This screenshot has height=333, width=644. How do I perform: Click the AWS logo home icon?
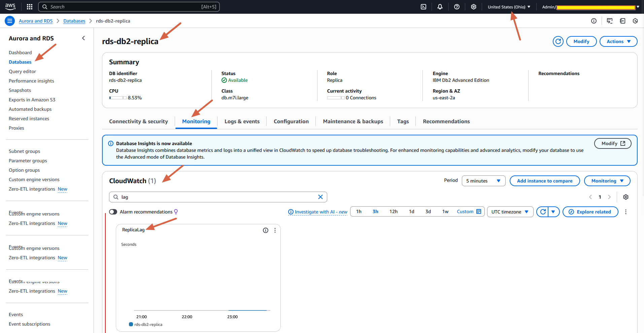[10, 7]
